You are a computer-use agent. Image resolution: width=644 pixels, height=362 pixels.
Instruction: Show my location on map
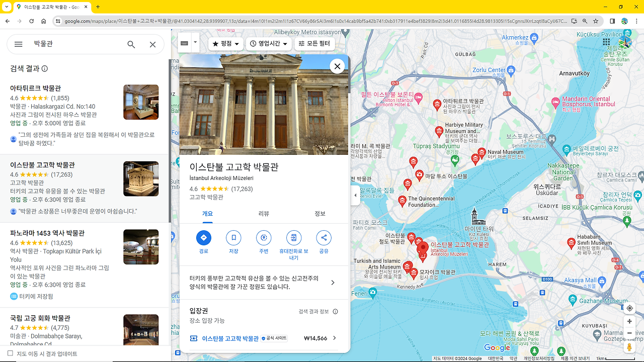click(x=629, y=308)
